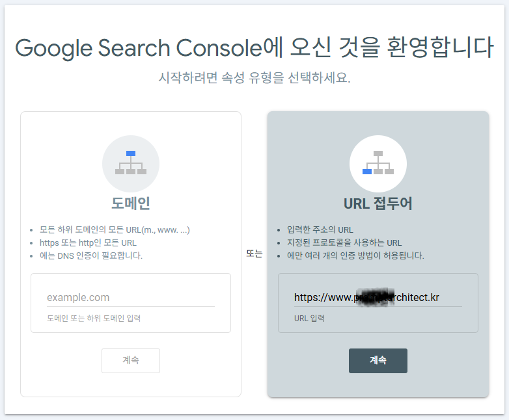Focus the example.com domain input field
This screenshot has width=509, height=420.
pos(130,297)
